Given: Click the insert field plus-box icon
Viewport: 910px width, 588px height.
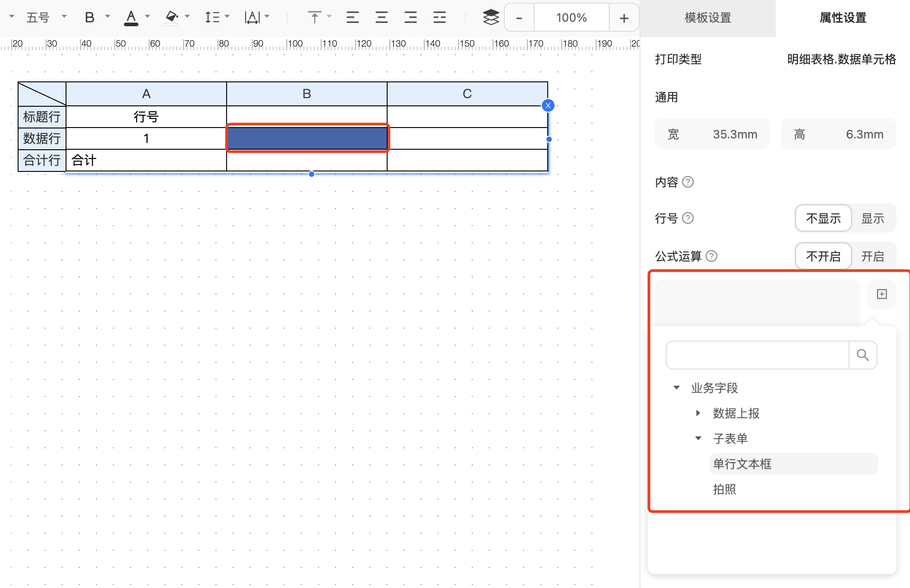Looking at the screenshot, I should tap(882, 294).
